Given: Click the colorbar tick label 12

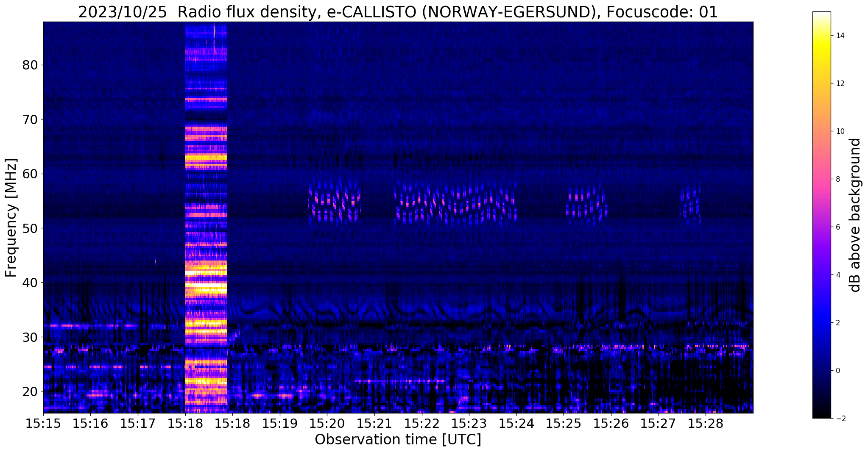Looking at the screenshot, I should 840,83.
